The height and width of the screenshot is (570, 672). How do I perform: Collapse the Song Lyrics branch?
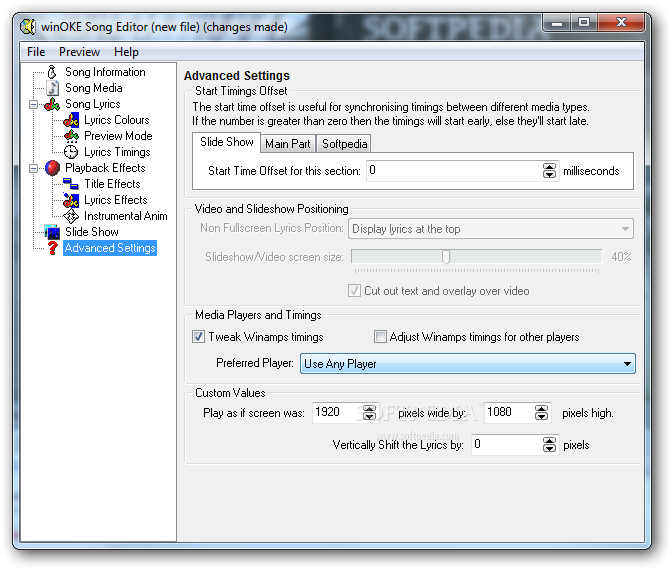tap(33, 105)
